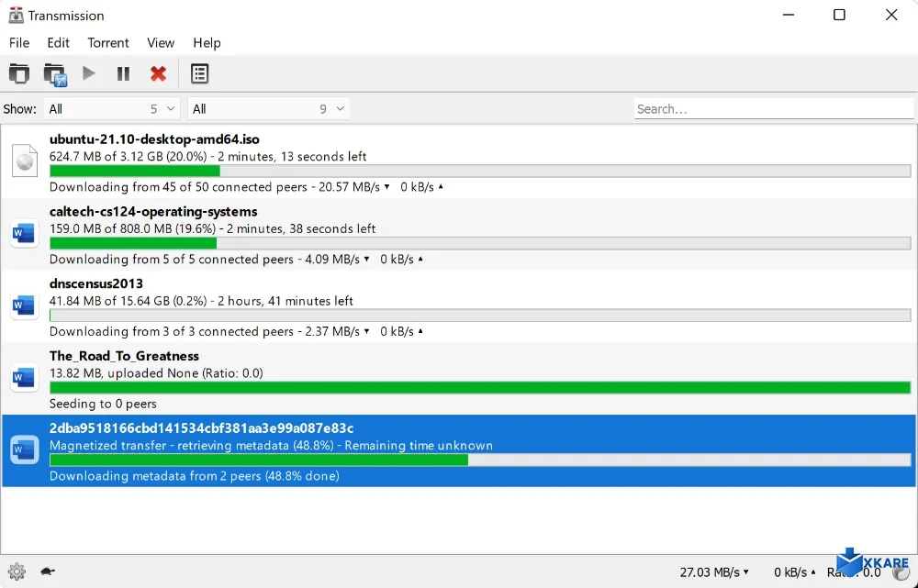Maximize the Transmission window
918x588 pixels.
(x=839, y=15)
